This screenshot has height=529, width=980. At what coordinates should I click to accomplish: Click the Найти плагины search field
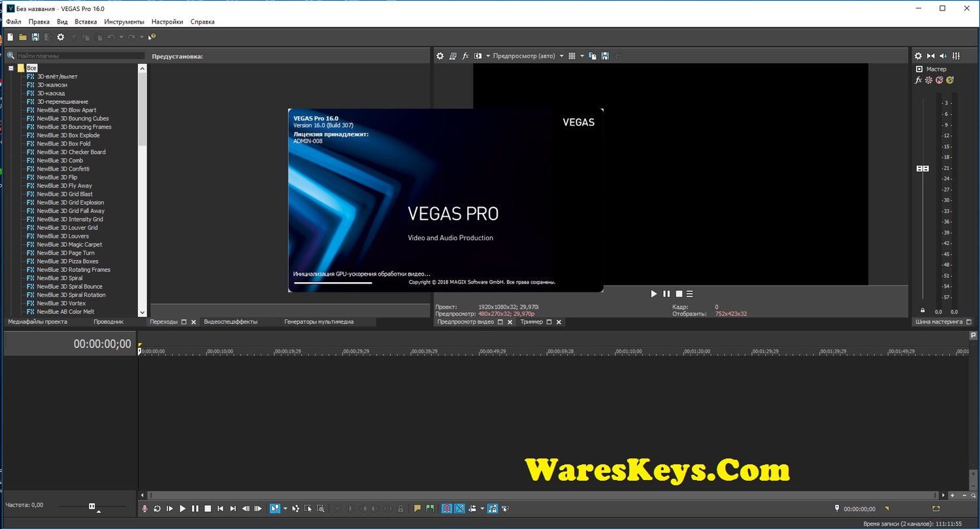point(80,56)
